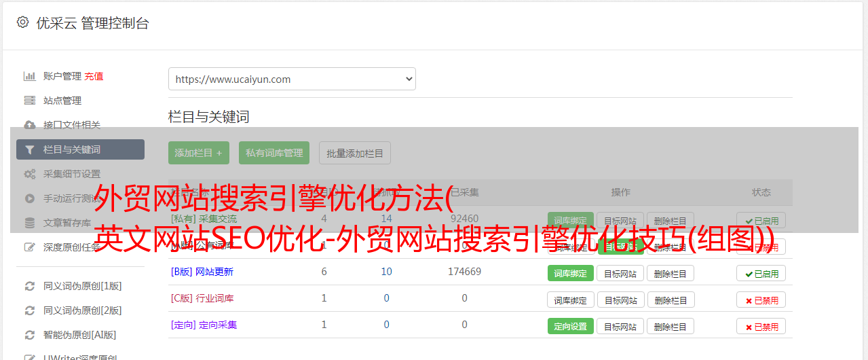Click the 优采云 管理控制台 title
The image size is (868, 360).
92,23
